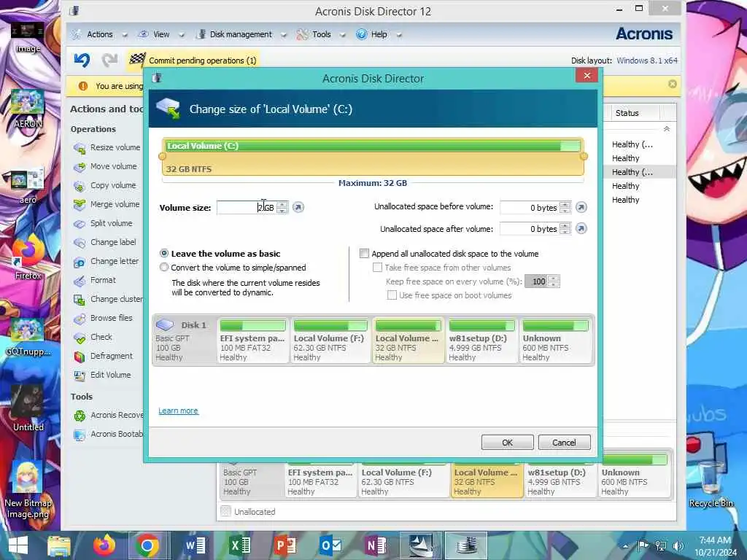
Task: Open Chrome from the taskbar
Action: [147, 545]
